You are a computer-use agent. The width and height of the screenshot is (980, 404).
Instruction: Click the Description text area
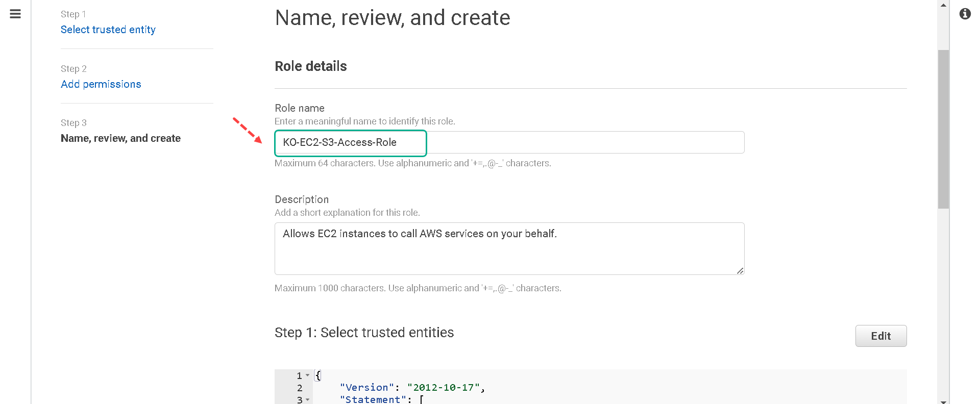click(x=509, y=248)
